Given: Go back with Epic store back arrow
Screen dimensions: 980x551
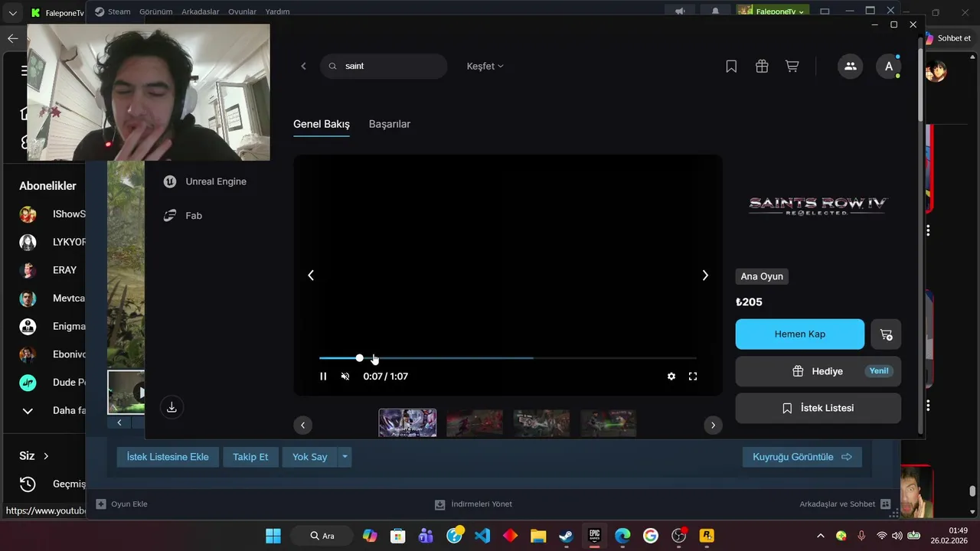Looking at the screenshot, I should pyautogui.click(x=303, y=66).
